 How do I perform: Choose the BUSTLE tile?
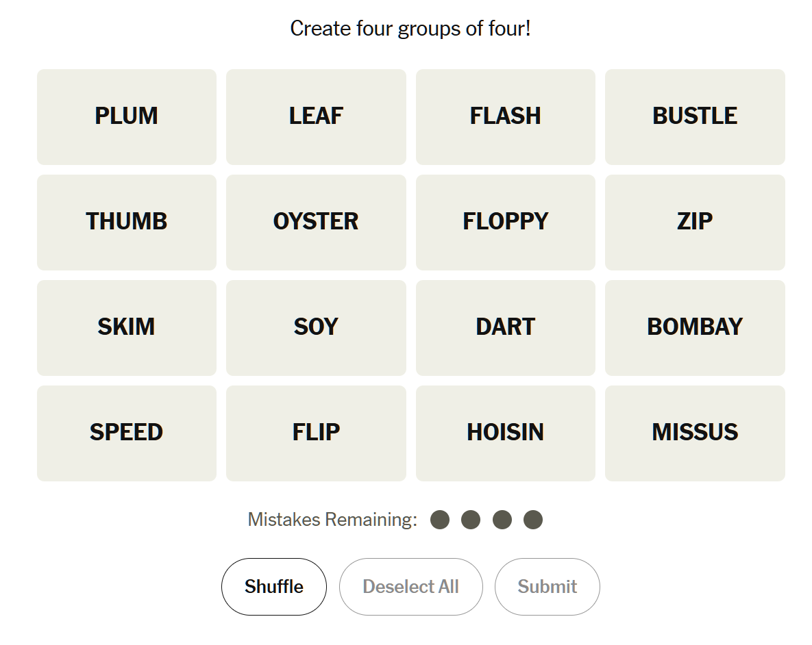[x=695, y=116]
